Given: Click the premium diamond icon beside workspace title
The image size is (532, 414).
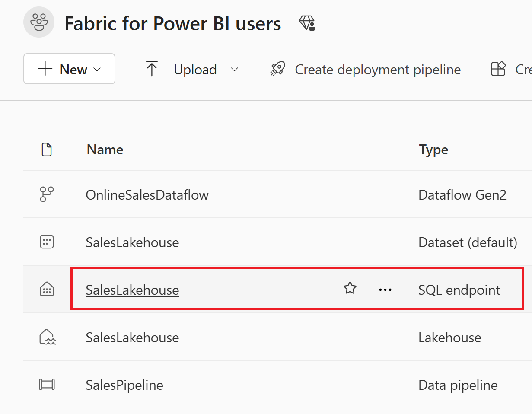Looking at the screenshot, I should 307,23.
